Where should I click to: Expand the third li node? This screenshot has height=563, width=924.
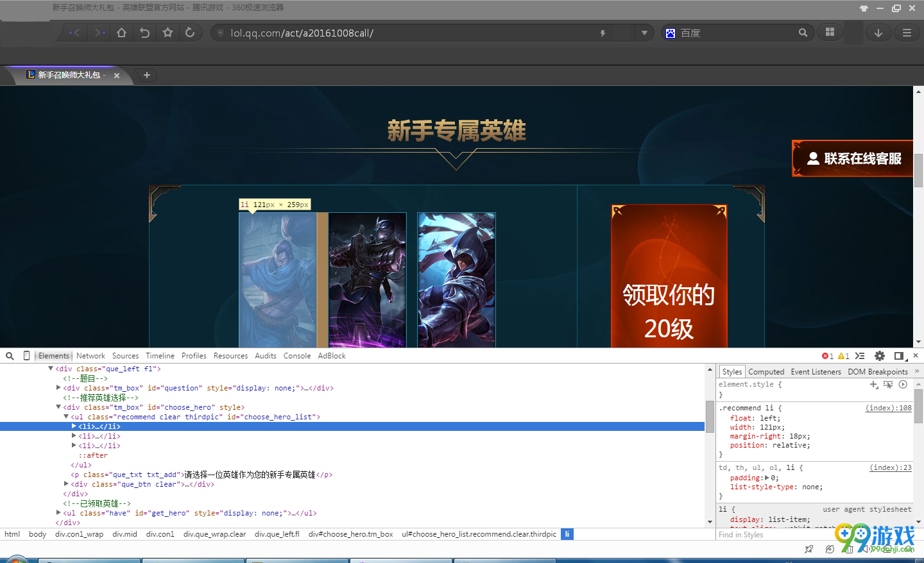click(74, 446)
